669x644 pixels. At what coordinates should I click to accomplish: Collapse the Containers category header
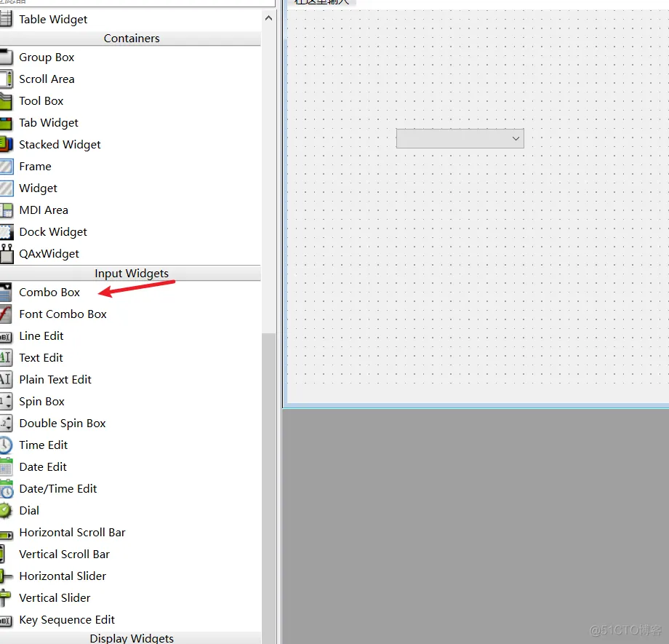tap(131, 39)
